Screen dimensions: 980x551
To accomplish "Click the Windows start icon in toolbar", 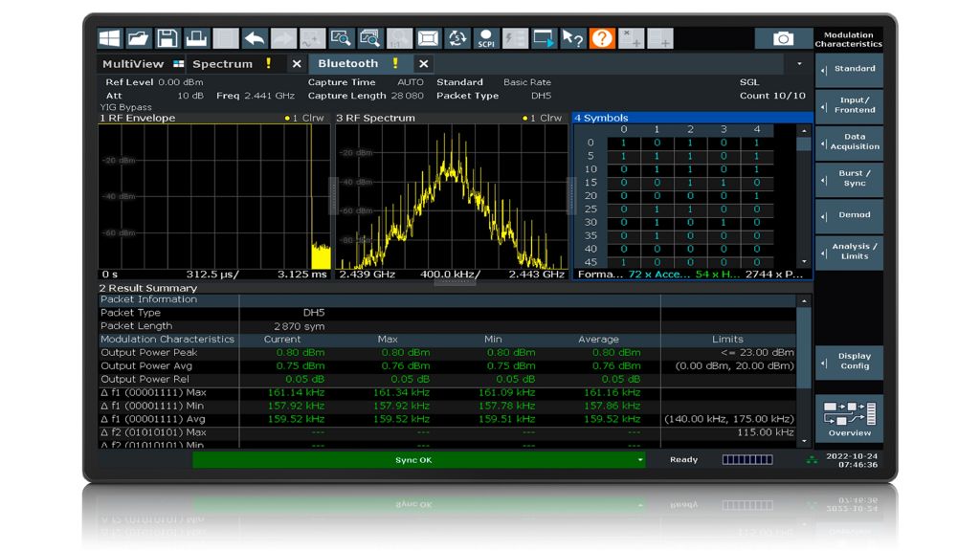I will point(110,38).
